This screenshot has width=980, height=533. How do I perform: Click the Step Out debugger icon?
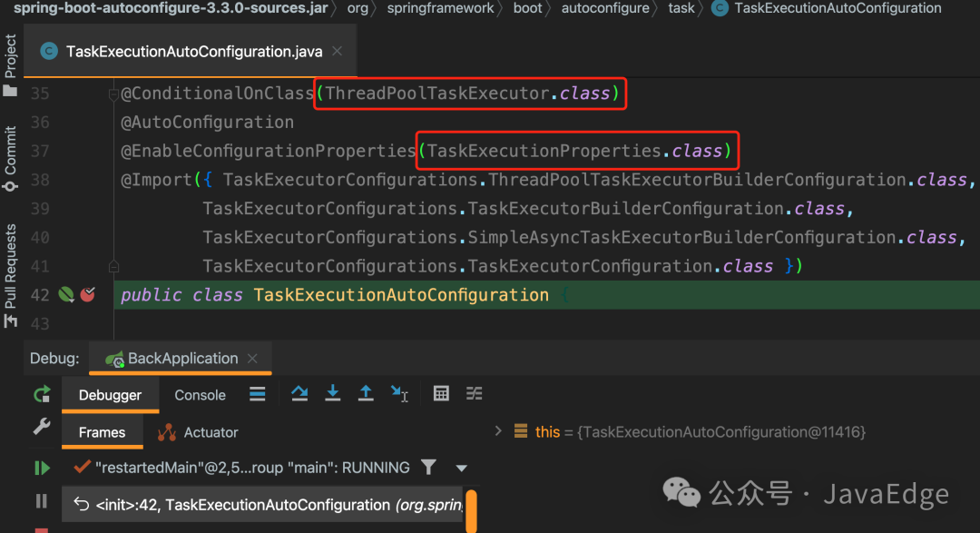click(x=366, y=393)
